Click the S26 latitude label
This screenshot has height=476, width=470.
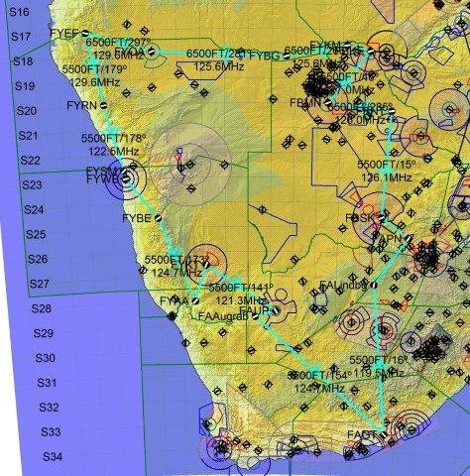point(38,259)
